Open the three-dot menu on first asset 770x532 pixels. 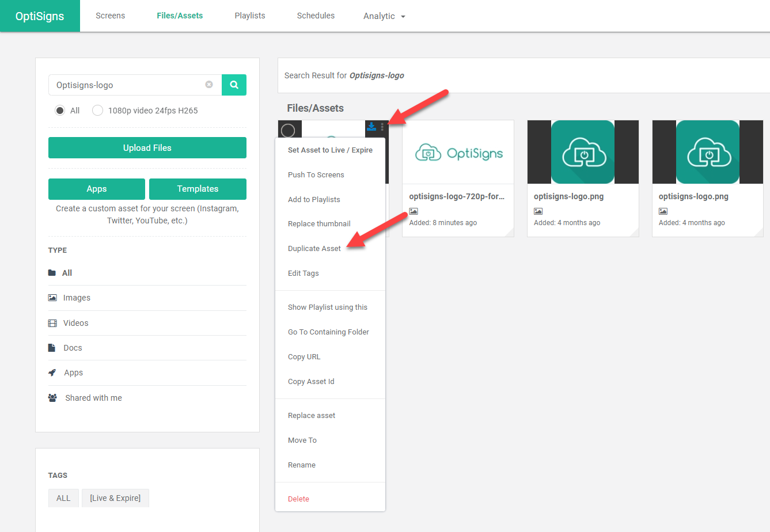[x=382, y=127]
